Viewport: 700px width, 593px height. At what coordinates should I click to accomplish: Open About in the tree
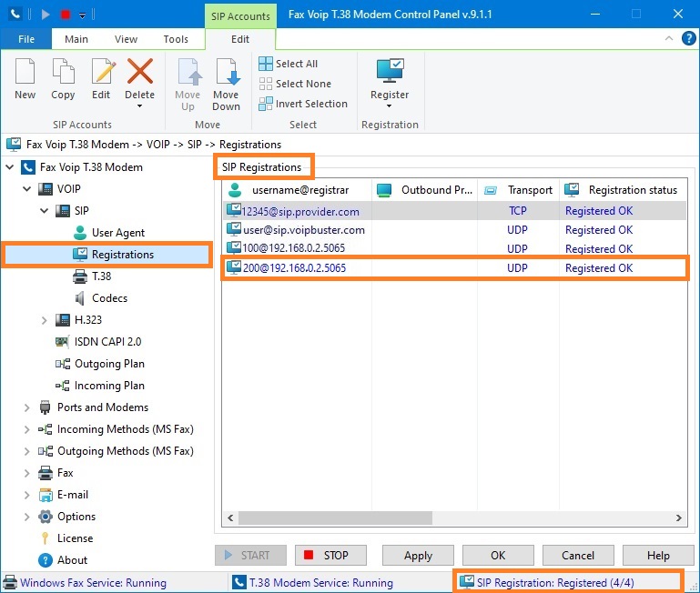(x=63, y=560)
